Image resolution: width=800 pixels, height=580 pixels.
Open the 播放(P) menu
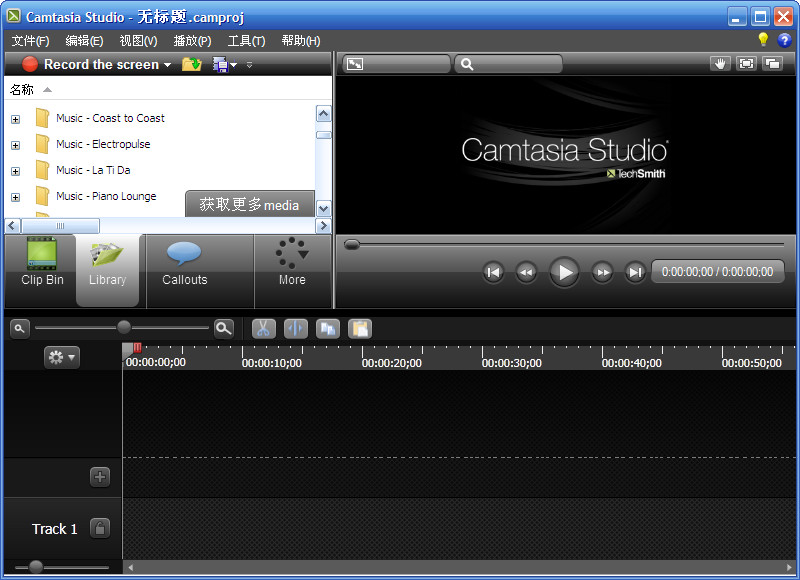coord(192,41)
